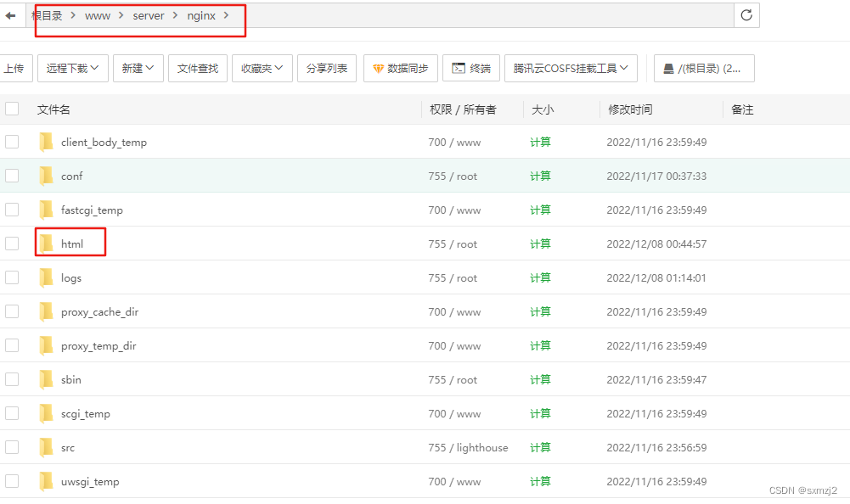Open the proxy_cache_dir folder name

[99, 312]
